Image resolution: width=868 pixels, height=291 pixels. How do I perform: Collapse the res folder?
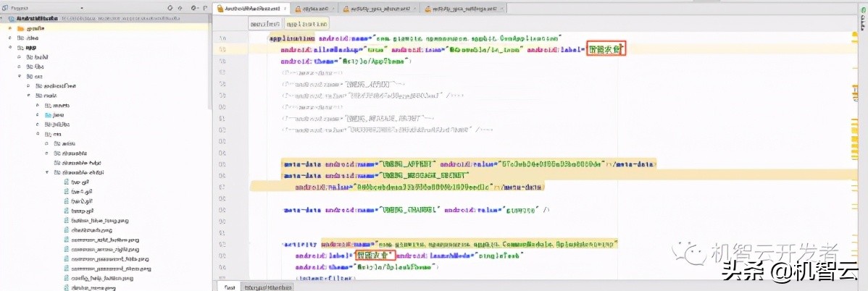38,134
